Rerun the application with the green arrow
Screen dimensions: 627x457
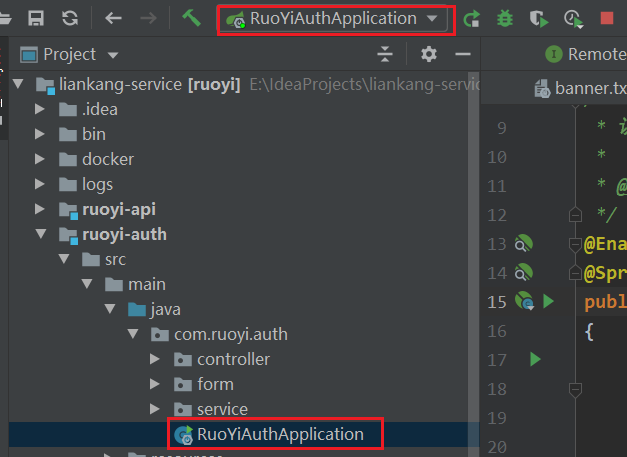[471, 18]
